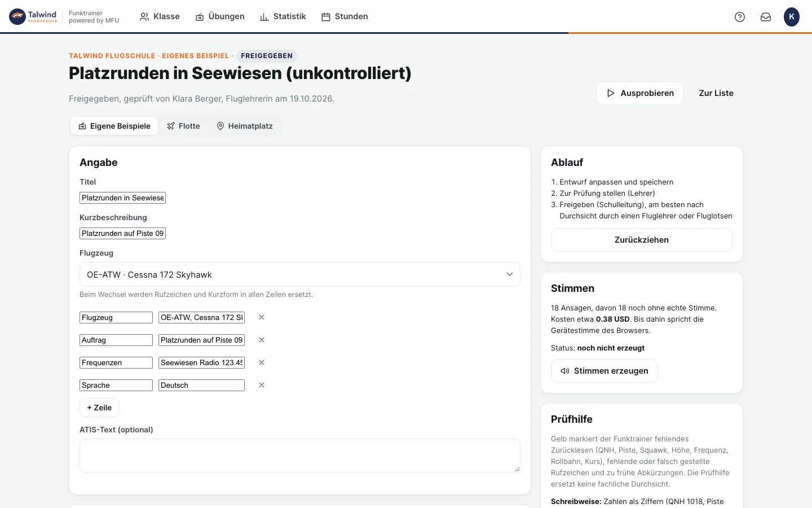This screenshot has width=812, height=508.
Task: Open Stunden in the top navigation
Action: coord(345,17)
